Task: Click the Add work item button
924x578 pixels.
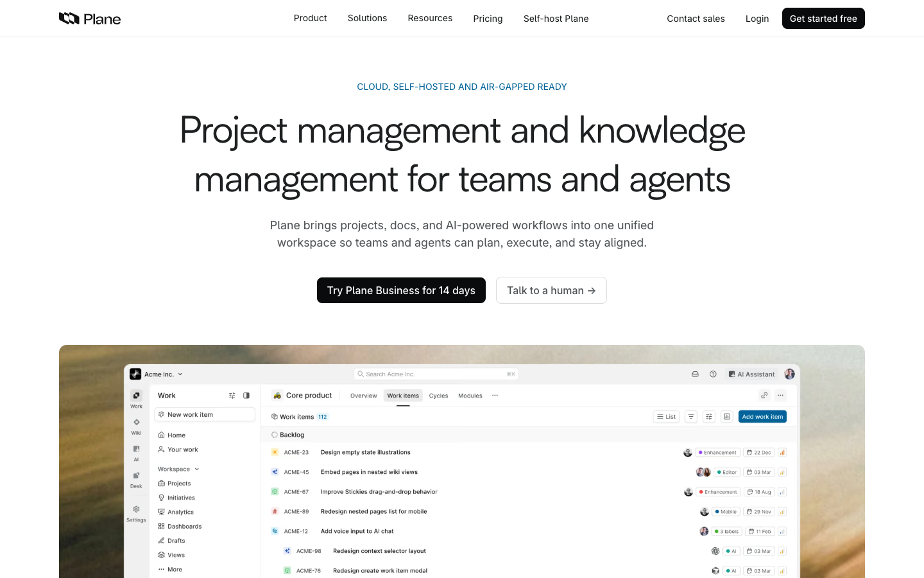Action: pyautogui.click(x=762, y=417)
